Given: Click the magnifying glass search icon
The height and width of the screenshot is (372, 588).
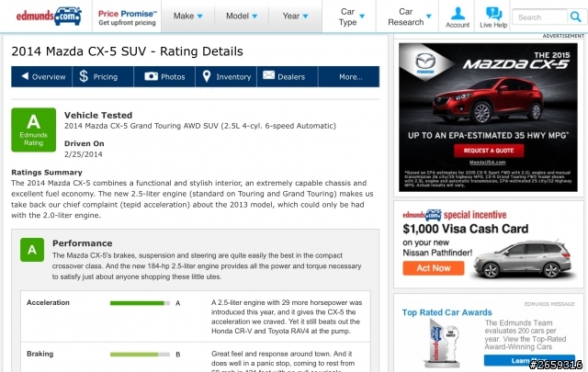Looking at the screenshot, I should (576, 17).
